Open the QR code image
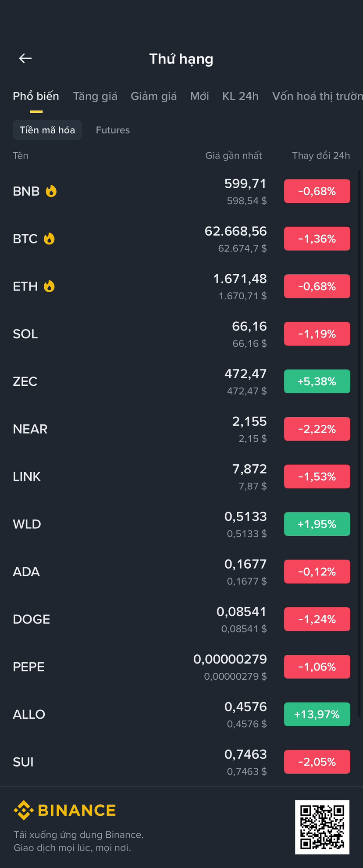The height and width of the screenshot is (868, 363). tap(322, 827)
